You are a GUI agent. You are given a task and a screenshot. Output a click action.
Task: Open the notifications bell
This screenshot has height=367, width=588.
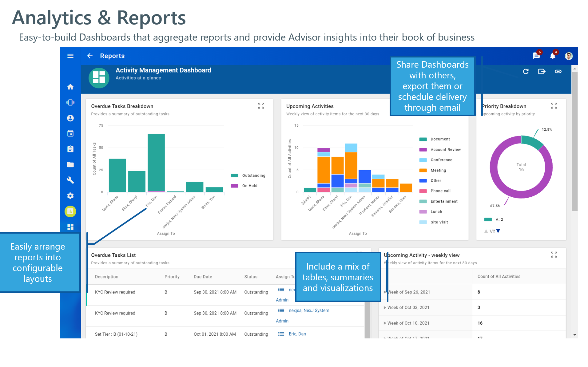(553, 56)
